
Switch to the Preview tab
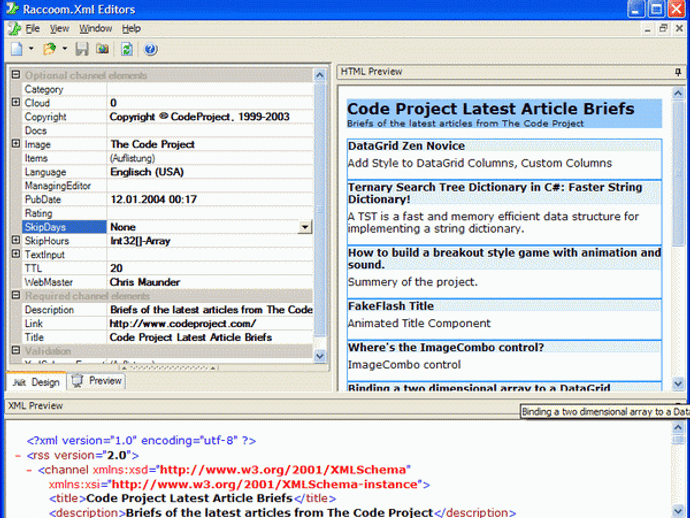[x=96, y=381]
